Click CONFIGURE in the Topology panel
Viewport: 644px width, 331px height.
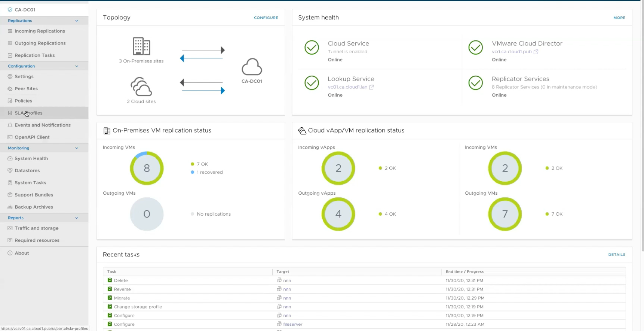[266, 18]
